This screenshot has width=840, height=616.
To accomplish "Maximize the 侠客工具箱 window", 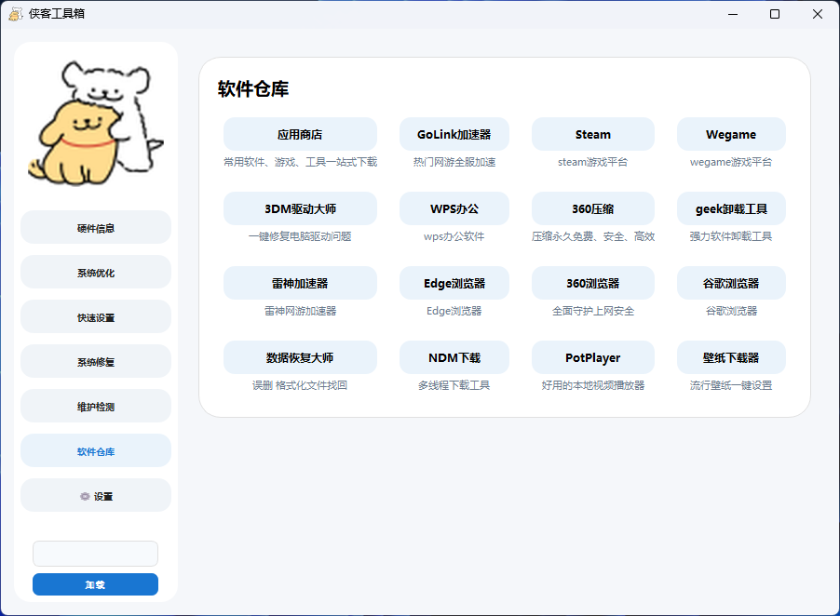I will tap(775, 14).
